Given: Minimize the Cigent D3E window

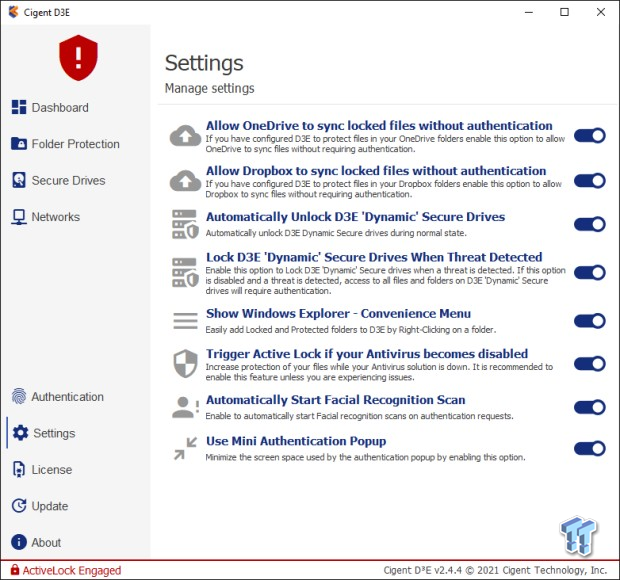Looking at the screenshot, I should pos(529,12).
